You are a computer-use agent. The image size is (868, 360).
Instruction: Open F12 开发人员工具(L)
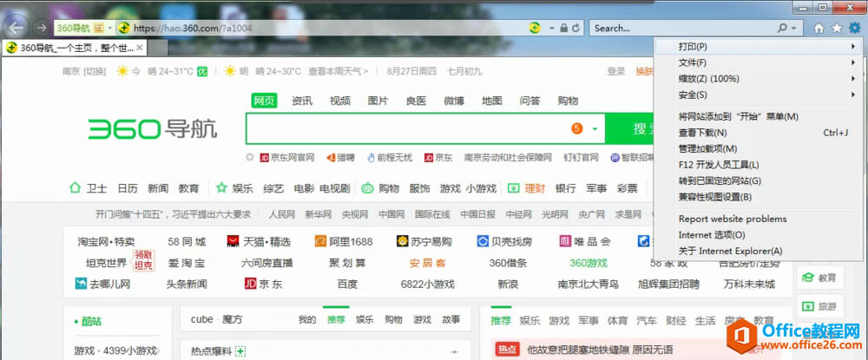758,165
